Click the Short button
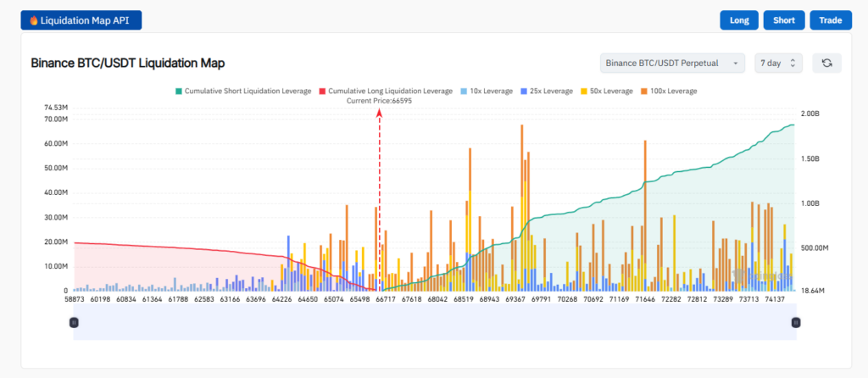The image size is (868, 378). tap(784, 20)
